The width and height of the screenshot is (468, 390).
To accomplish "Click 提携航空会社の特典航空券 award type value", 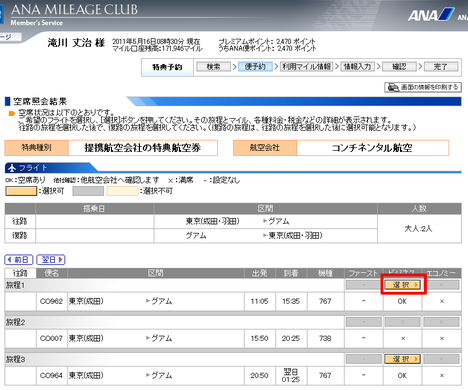I will coord(143,148).
